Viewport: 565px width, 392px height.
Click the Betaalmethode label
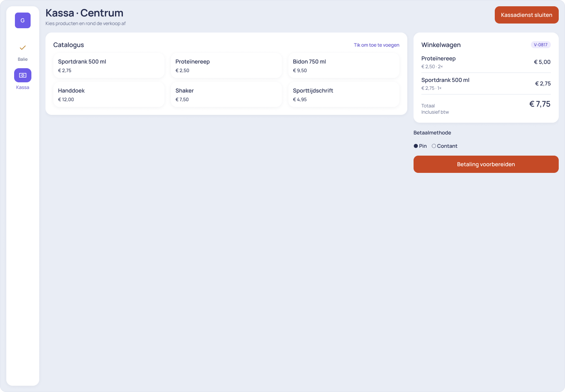tap(432, 133)
